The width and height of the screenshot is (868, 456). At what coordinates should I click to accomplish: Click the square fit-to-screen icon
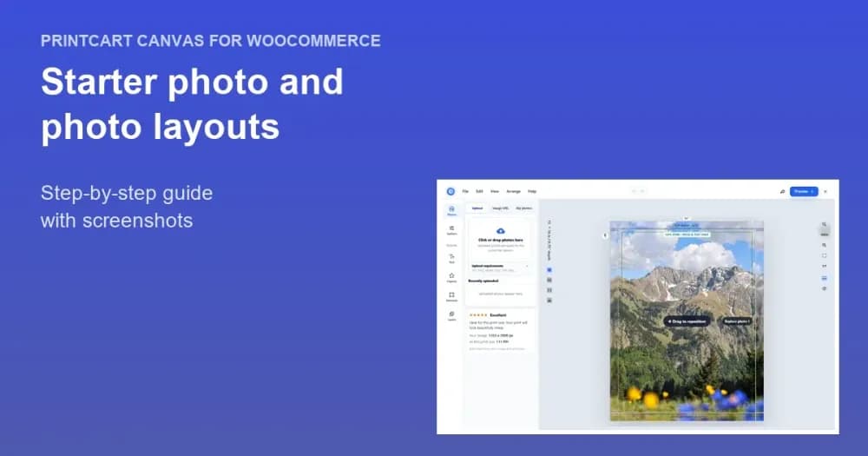[825, 255]
